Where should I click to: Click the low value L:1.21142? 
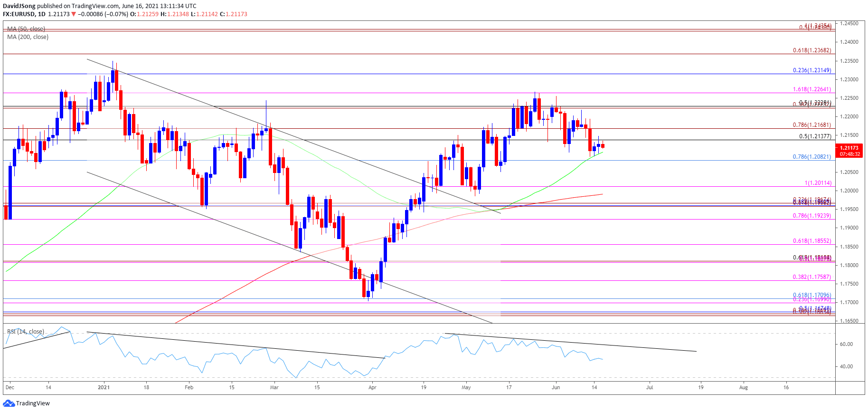pyautogui.click(x=204, y=14)
